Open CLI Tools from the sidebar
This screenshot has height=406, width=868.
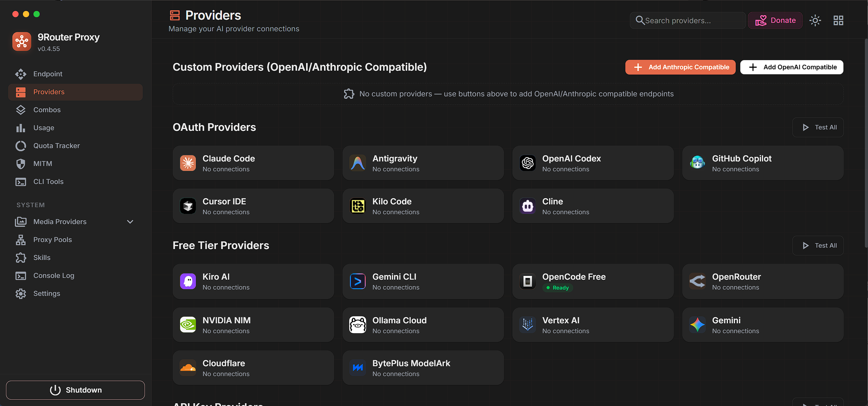[x=75, y=182]
